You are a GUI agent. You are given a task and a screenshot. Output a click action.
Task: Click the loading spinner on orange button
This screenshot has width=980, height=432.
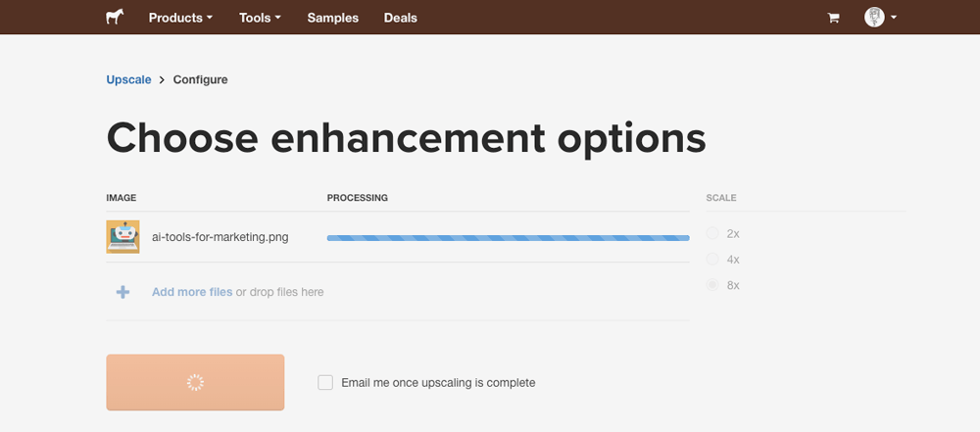pos(195,383)
